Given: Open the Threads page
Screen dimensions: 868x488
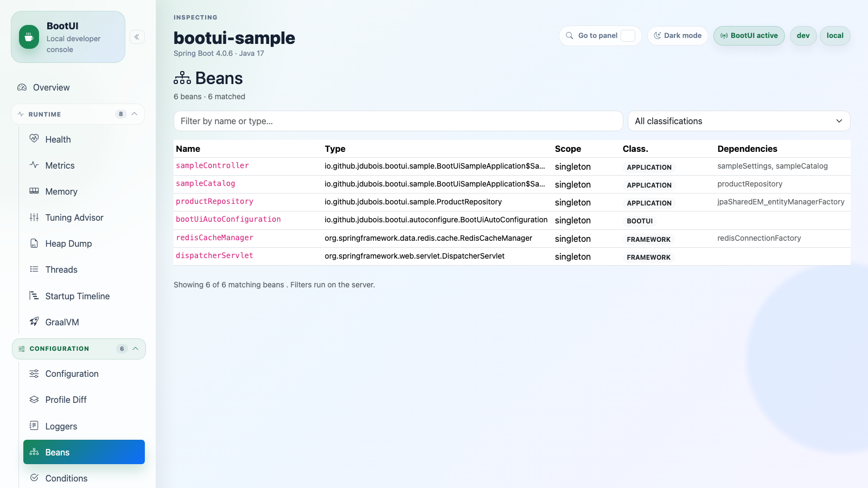Looking at the screenshot, I should (x=84, y=269).
